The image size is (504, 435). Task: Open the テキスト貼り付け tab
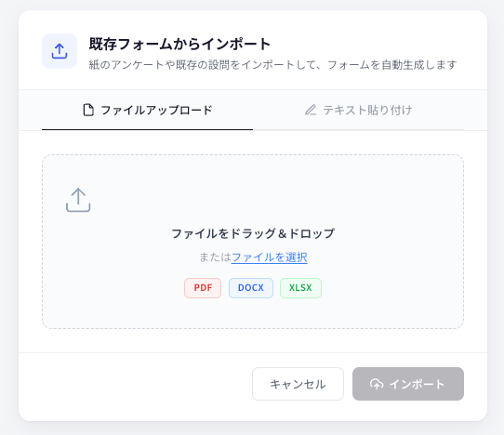click(358, 111)
